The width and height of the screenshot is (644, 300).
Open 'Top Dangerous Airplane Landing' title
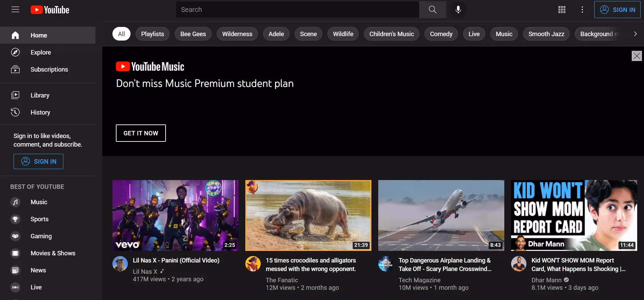[445, 265]
